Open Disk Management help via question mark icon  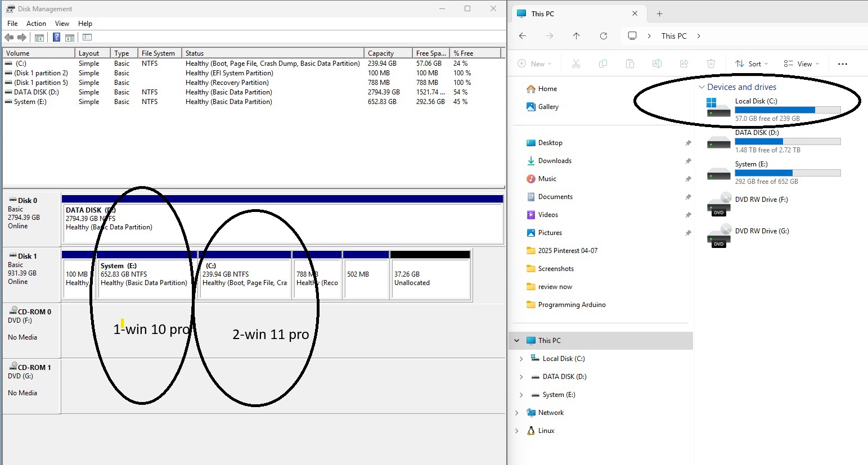(56, 37)
